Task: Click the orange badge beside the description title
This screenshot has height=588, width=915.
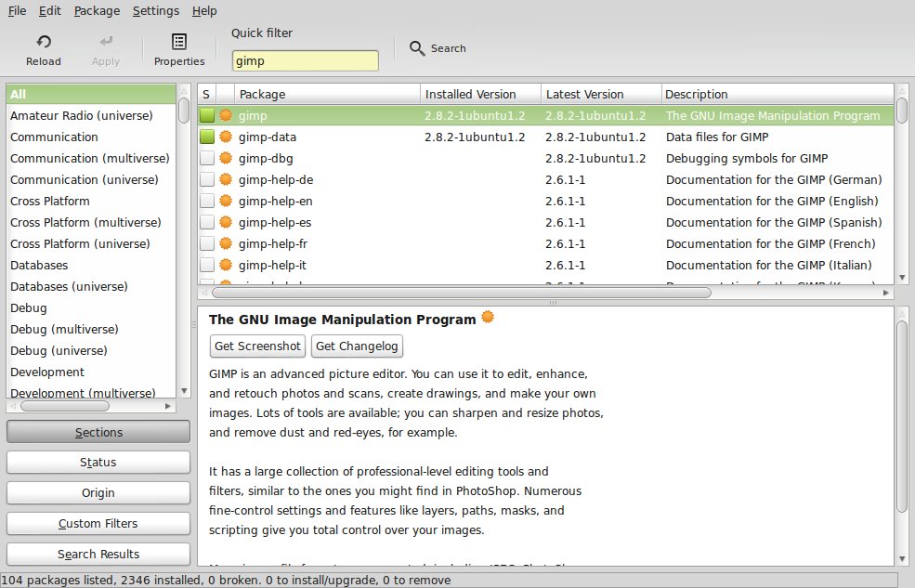Action: [x=488, y=318]
